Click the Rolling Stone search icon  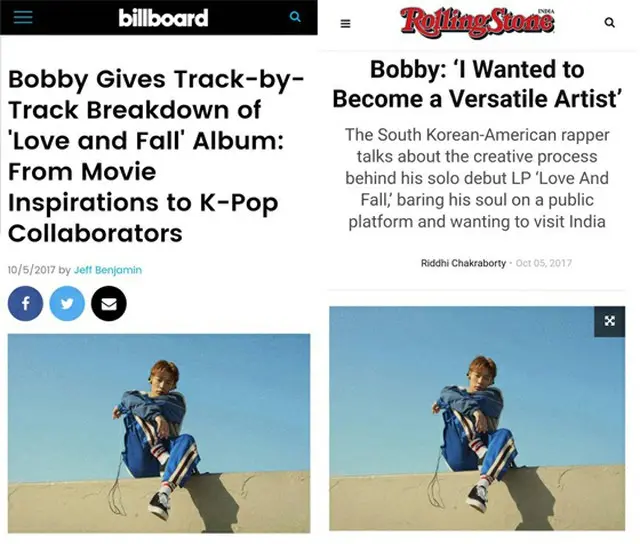610,23
